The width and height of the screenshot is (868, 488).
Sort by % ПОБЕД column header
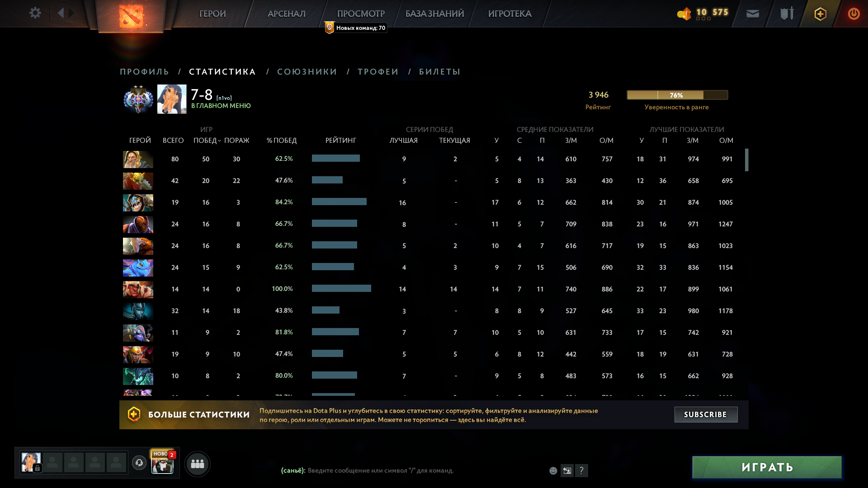point(282,141)
